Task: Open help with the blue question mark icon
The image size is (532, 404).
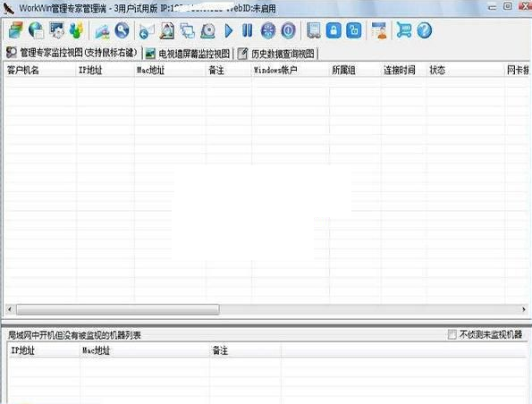Action: tap(424, 30)
